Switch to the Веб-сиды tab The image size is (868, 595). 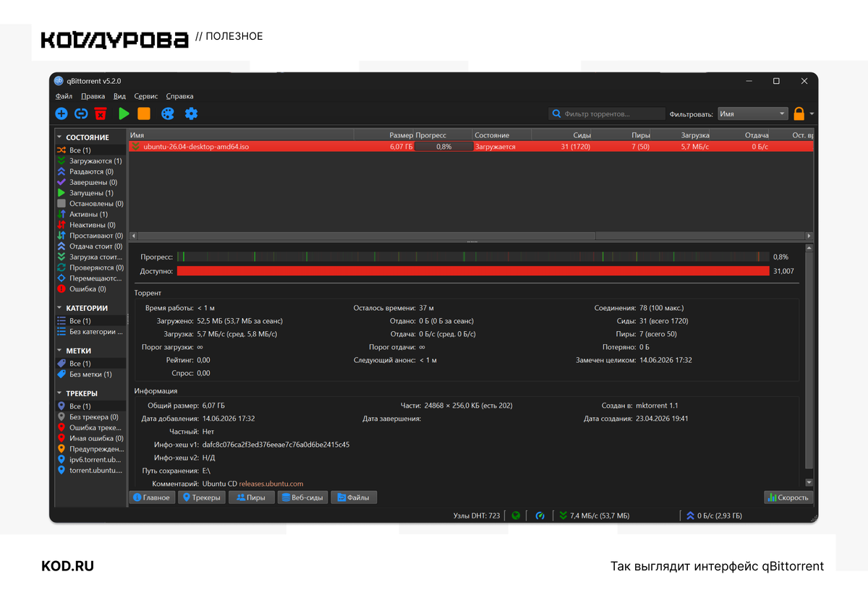[302, 497]
